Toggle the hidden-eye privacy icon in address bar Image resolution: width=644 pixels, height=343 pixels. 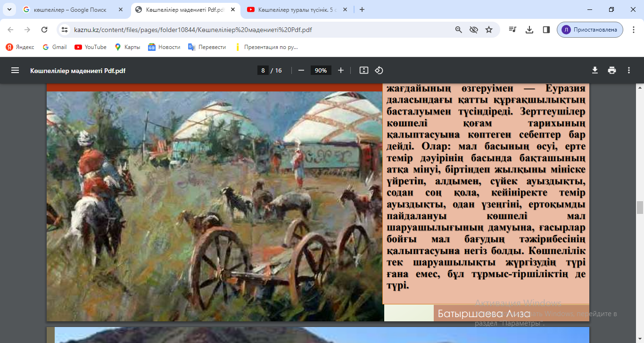(x=473, y=29)
